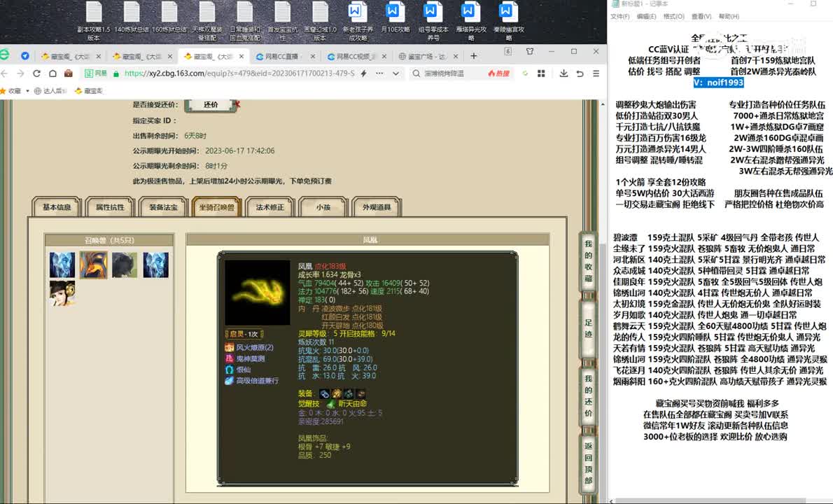Go back using the browser back arrow
The image size is (833, 504).
click(x=5, y=73)
